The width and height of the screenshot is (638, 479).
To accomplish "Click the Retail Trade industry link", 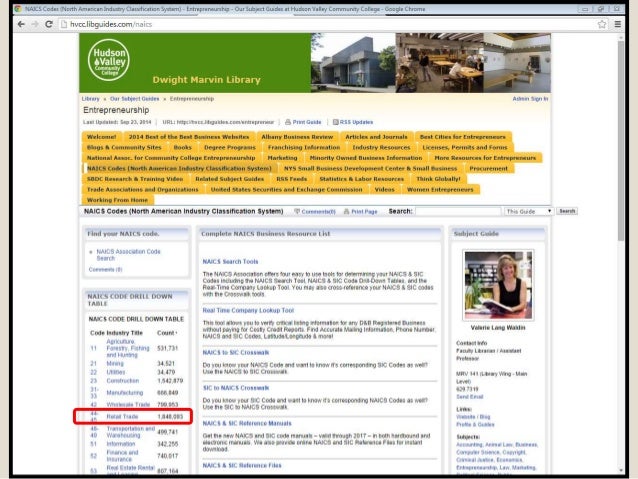I will coord(122,417).
